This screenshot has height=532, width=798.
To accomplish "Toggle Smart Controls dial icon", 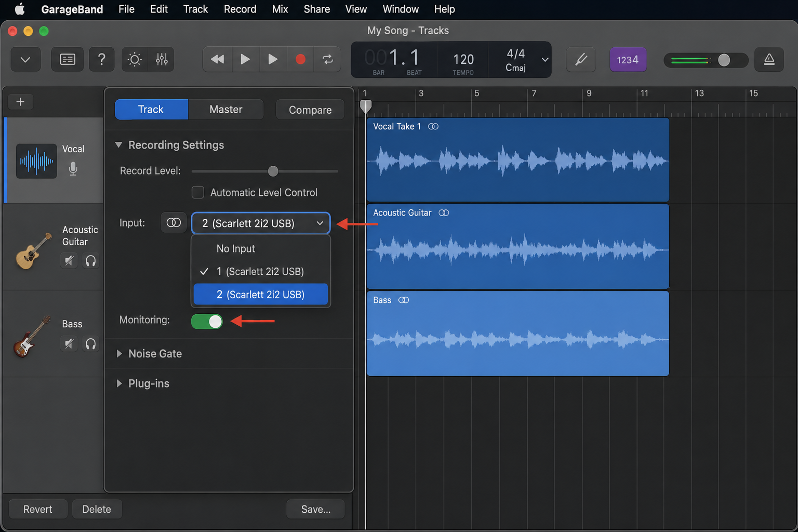I will pyautogui.click(x=135, y=60).
